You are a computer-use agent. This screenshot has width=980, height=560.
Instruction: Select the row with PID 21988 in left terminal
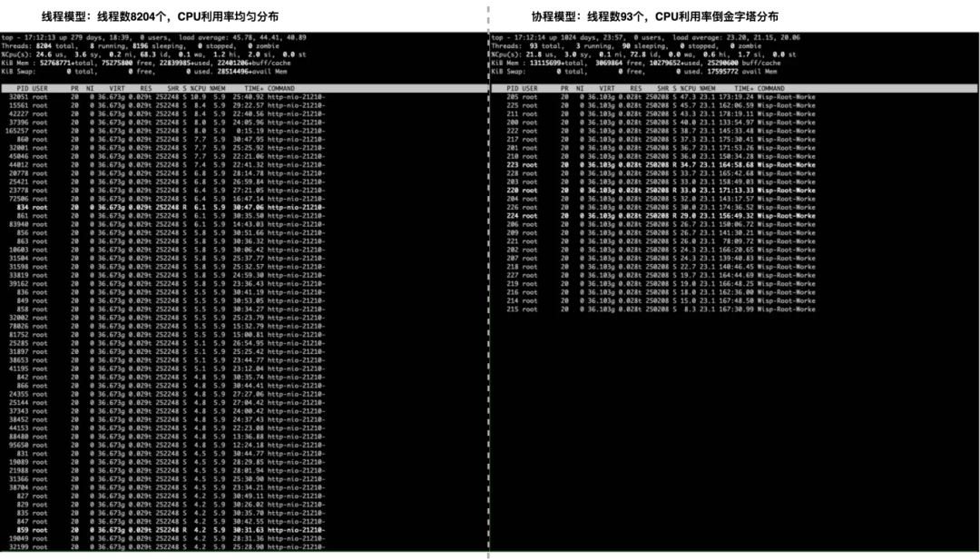pyautogui.click(x=168, y=471)
